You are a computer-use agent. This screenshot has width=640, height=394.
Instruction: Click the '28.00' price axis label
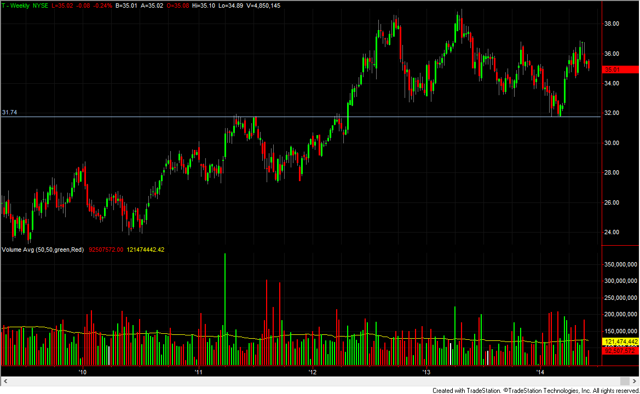click(x=611, y=173)
